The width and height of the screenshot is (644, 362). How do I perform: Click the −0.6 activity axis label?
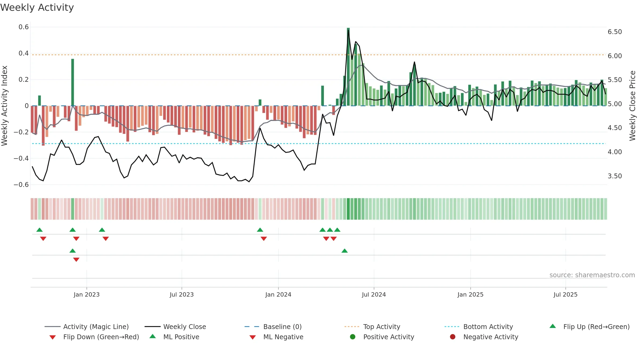pyautogui.click(x=21, y=185)
